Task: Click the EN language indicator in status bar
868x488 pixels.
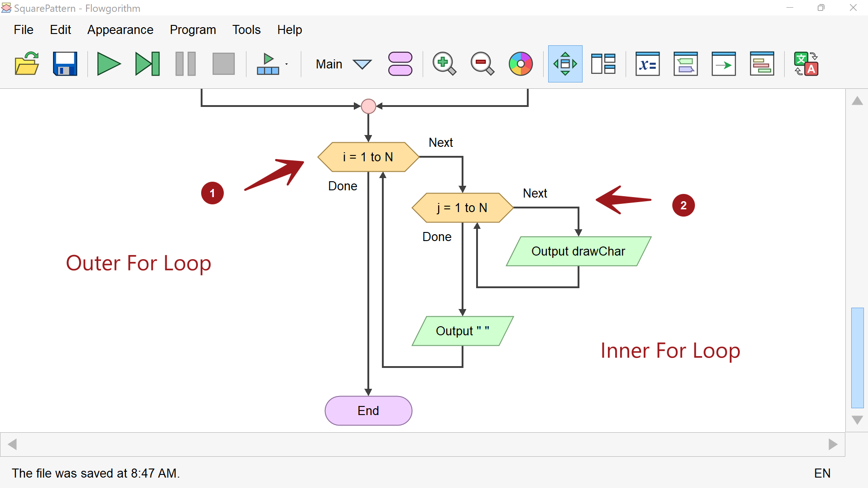Action: pyautogui.click(x=822, y=473)
